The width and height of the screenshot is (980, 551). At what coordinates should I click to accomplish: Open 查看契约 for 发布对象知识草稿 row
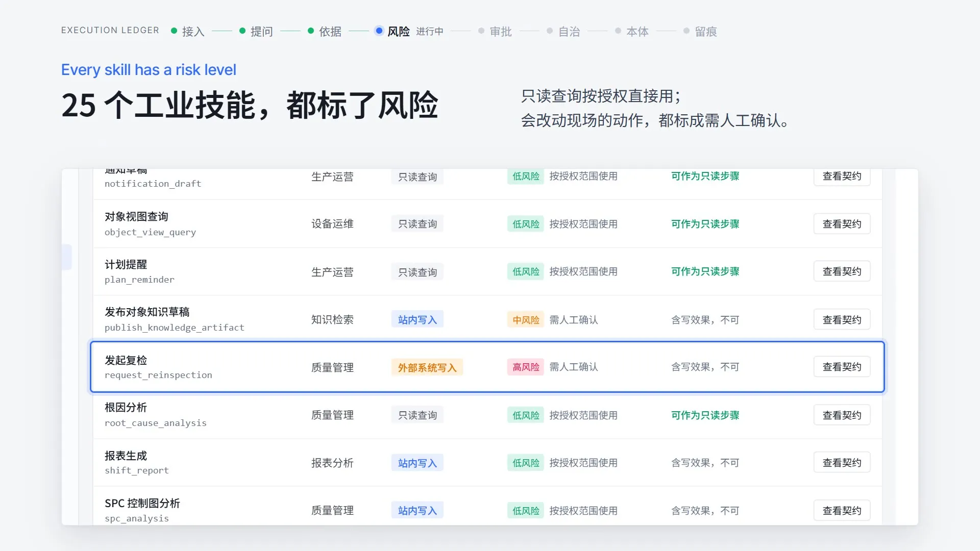coord(842,320)
